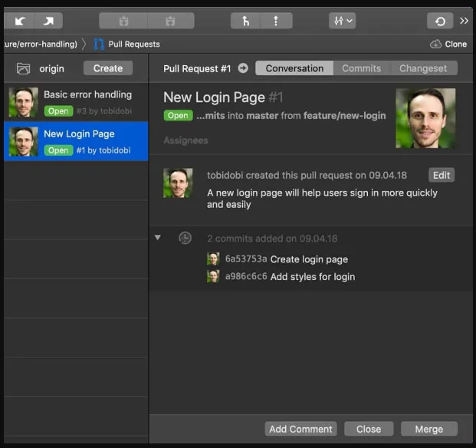476x448 pixels.
Task: Click Merge to merge the pull request
Action: (429, 429)
